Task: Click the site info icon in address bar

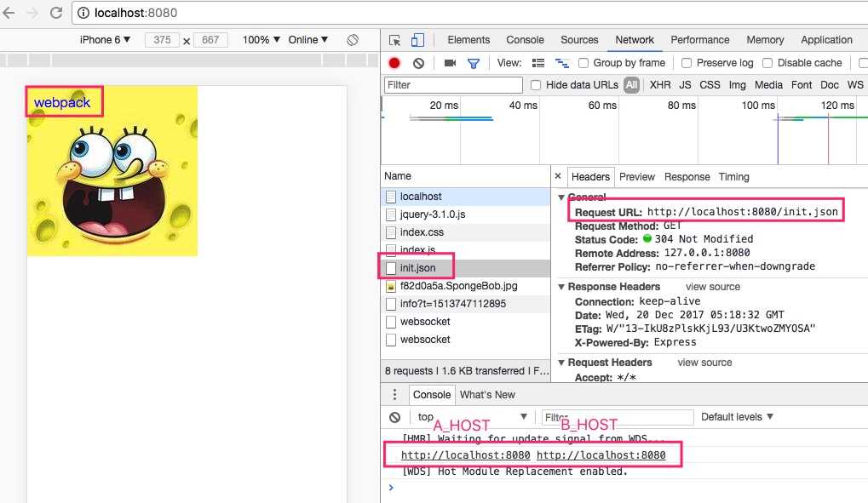Action: click(83, 13)
